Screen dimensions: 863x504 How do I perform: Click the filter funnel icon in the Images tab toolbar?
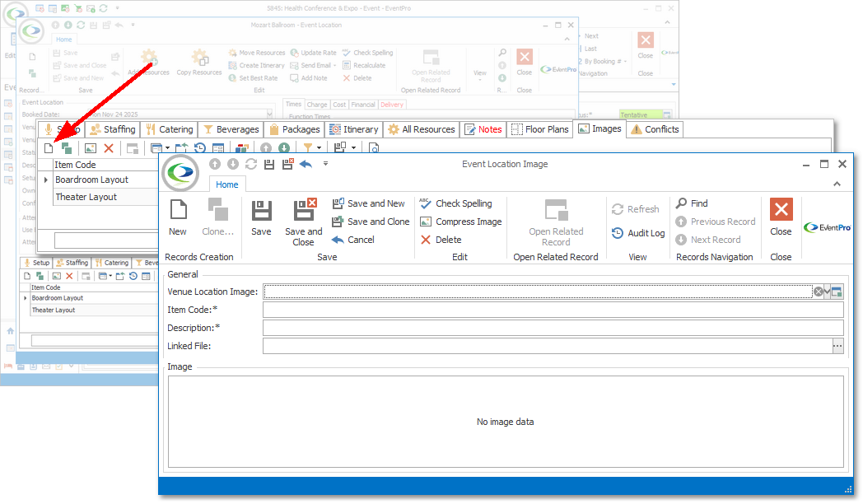tap(308, 148)
